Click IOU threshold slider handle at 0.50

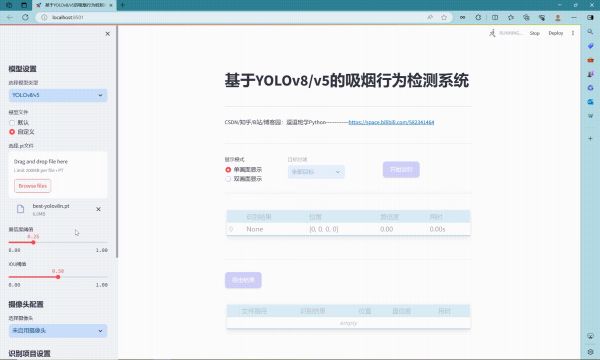(x=58, y=277)
